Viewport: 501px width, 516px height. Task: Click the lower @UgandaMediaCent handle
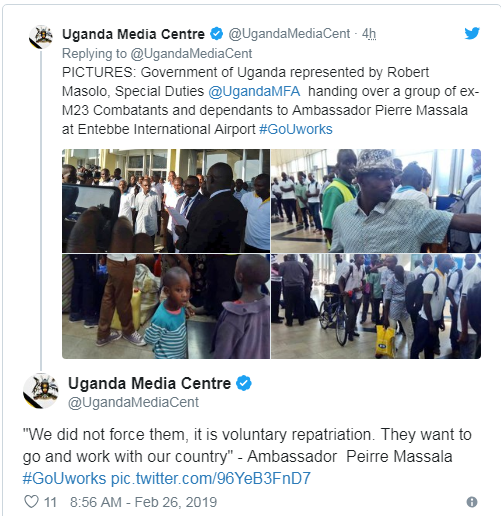133,402
